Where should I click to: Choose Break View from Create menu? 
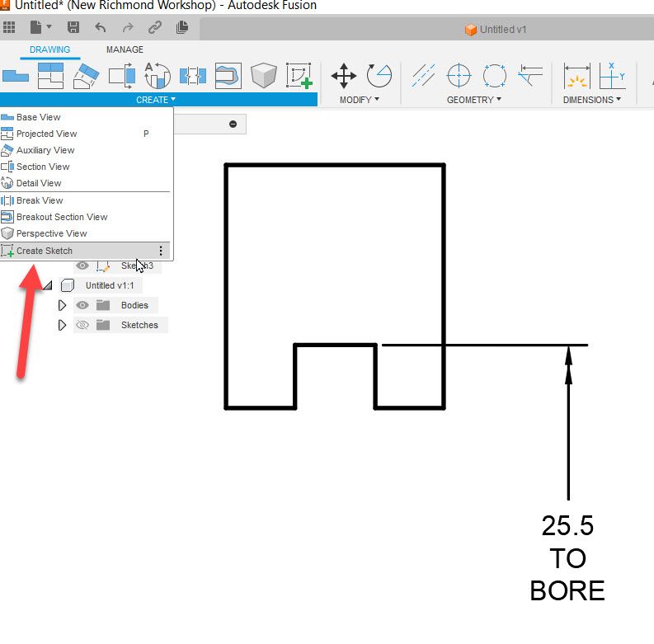click(86, 200)
